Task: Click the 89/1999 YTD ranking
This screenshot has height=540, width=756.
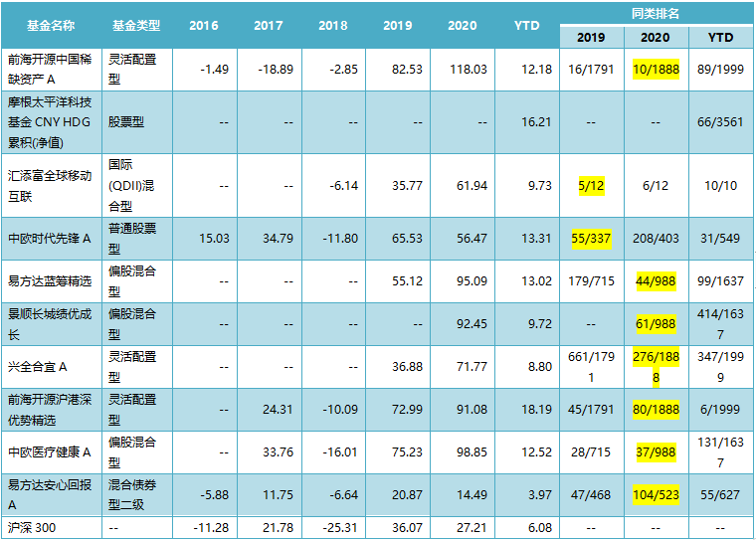Action: [x=721, y=70]
